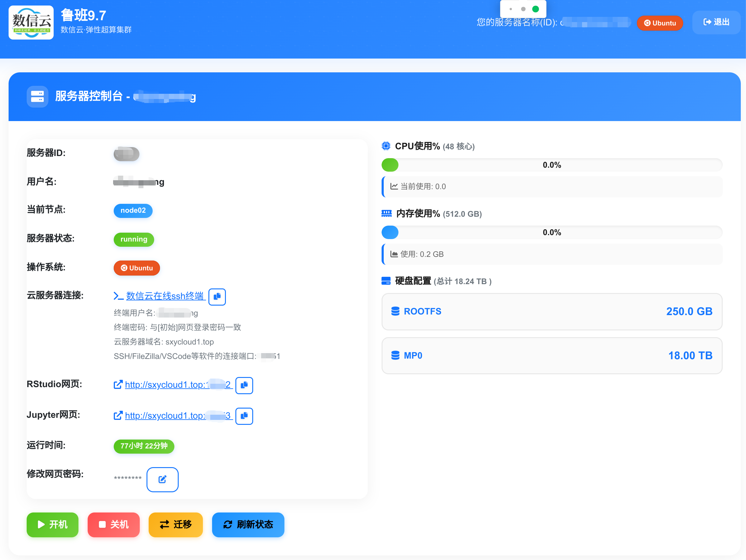Click the CPU usage progress bar
The width and height of the screenshot is (746, 560).
[x=551, y=165]
